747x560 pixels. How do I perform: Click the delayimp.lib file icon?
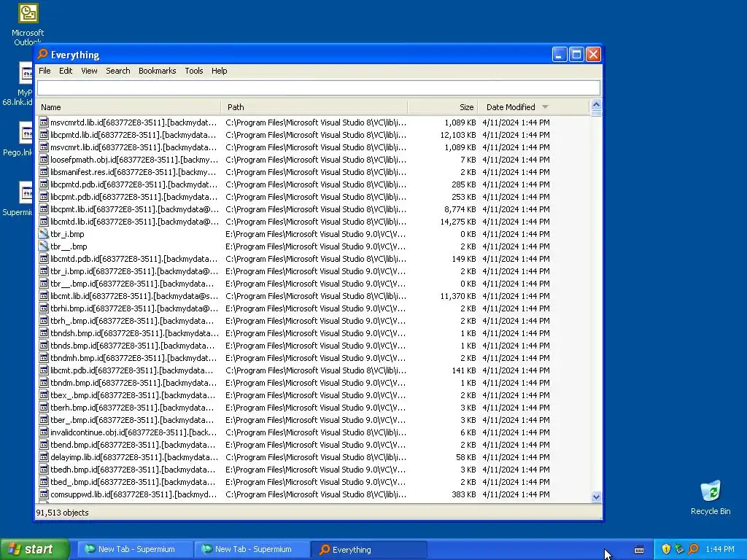click(x=44, y=457)
